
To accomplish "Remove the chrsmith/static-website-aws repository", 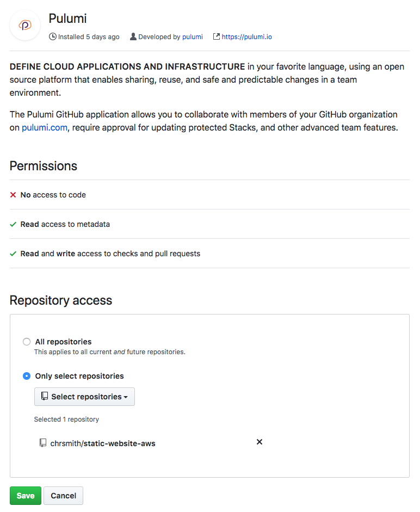I will [x=260, y=442].
